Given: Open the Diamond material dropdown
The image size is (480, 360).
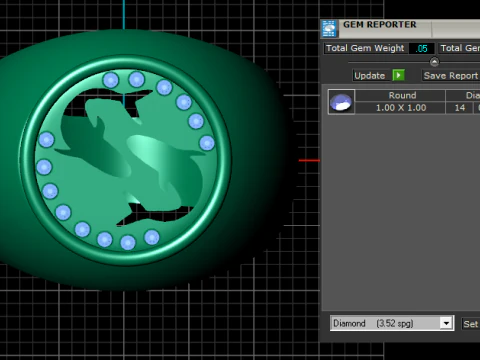Looking at the screenshot, I should [x=392, y=323].
